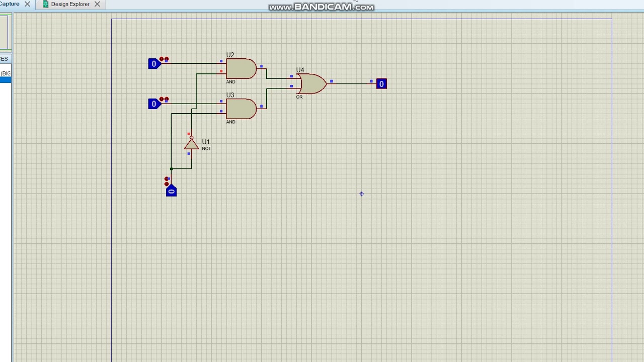Click the 'AND' value text under U2
The image size is (644, 362).
click(x=230, y=82)
